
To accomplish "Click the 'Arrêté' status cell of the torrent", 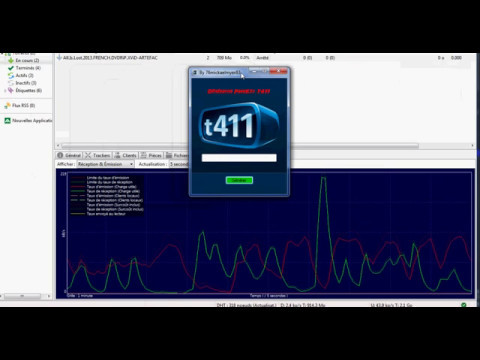I will pyautogui.click(x=263, y=58).
